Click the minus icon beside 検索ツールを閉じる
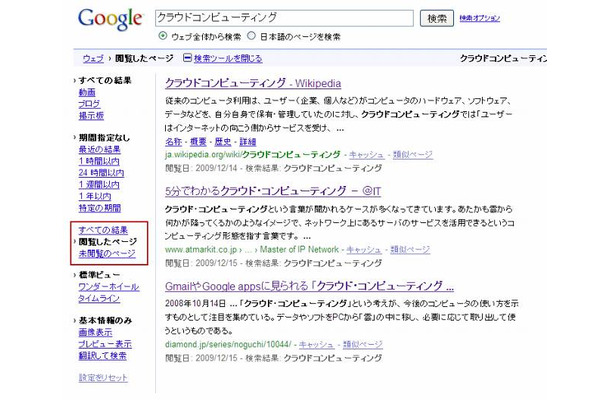 click(187, 58)
